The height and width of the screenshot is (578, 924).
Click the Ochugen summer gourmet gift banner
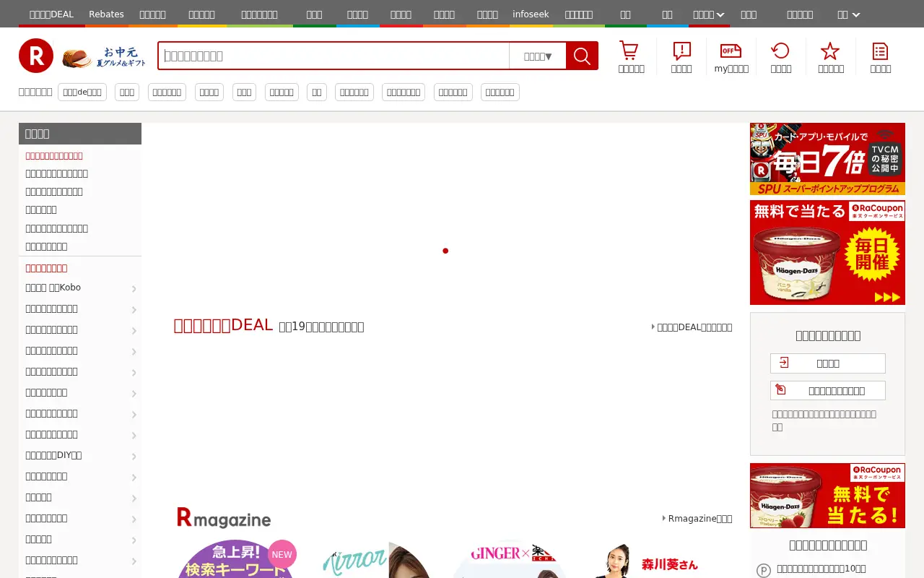(104, 57)
